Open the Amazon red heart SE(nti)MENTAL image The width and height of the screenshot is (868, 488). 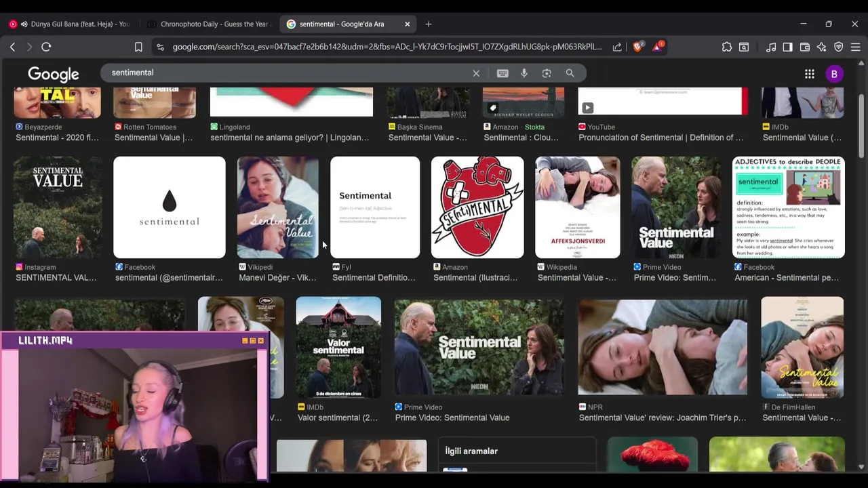477,207
